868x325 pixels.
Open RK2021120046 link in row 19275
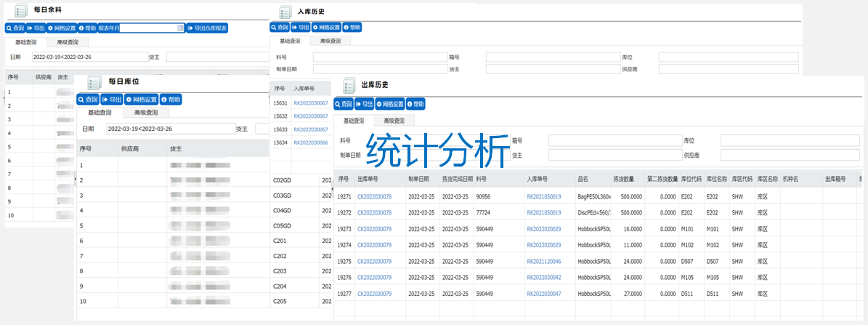point(543,261)
